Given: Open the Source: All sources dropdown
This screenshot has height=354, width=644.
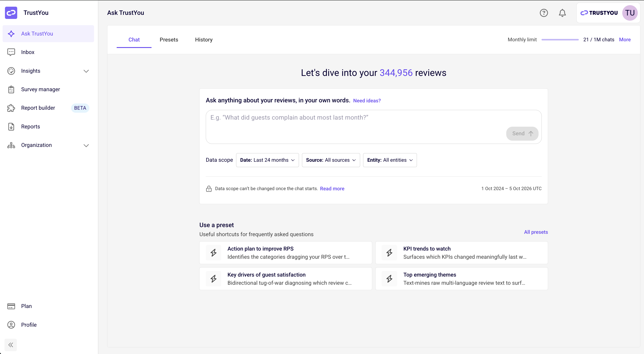Looking at the screenshot, I should tap(331, 160).
